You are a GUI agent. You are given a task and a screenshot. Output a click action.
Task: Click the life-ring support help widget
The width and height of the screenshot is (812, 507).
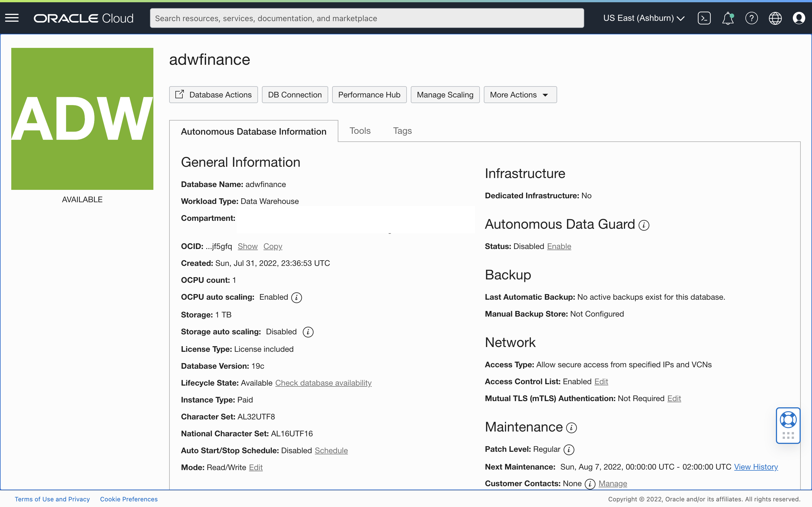788,420
